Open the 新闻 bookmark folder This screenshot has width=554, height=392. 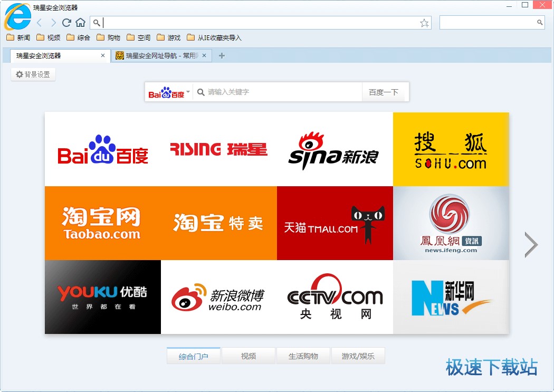18,37
